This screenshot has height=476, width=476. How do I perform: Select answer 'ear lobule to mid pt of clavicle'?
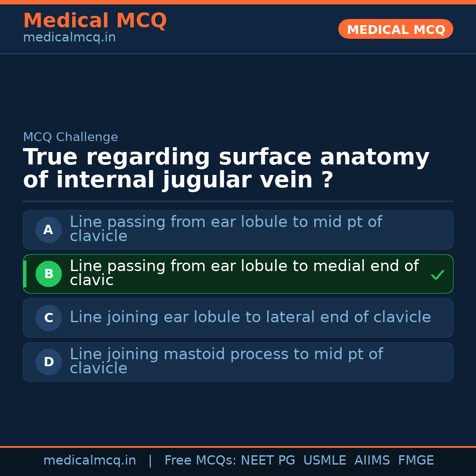pyautogui.click(x=226, y=229)
